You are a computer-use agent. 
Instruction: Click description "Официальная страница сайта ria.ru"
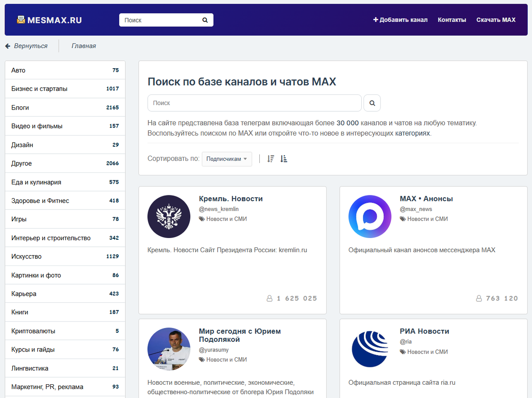(402, 383)
